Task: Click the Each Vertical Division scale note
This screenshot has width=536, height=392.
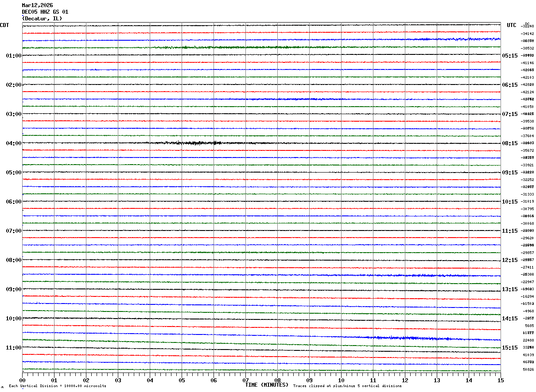Action: tap(58, 386)
